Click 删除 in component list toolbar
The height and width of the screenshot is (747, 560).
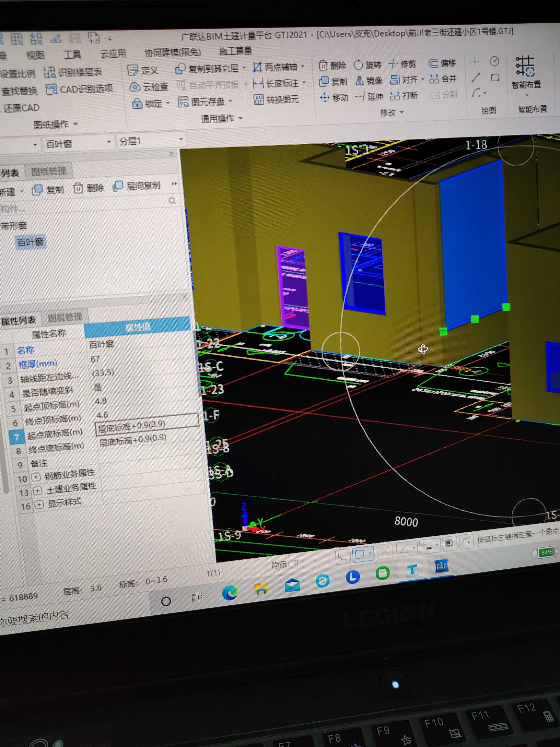89,188
